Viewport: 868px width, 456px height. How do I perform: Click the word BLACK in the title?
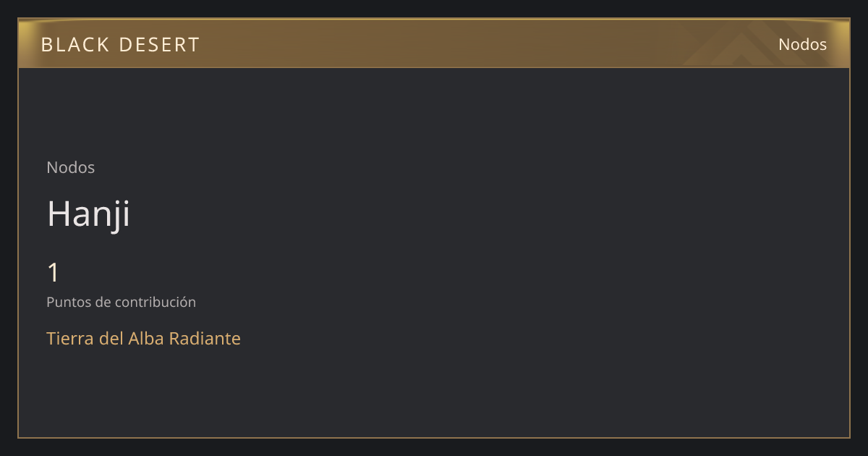75,44
